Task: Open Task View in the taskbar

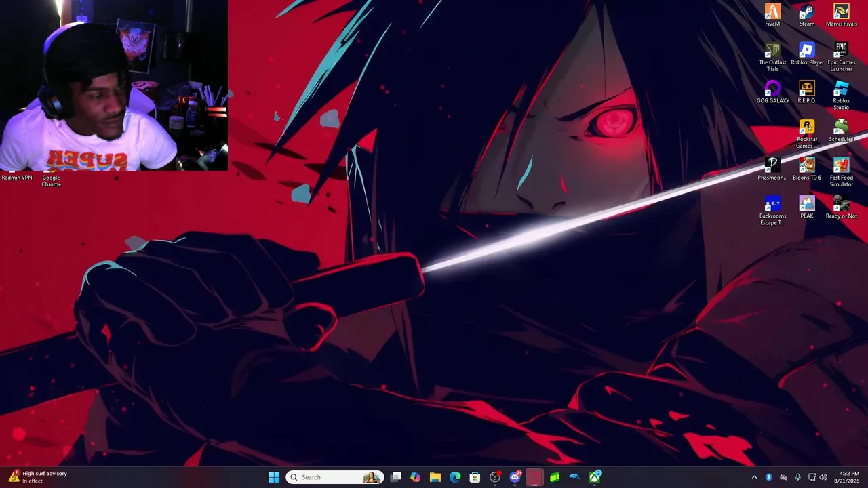Action: [x=396, y=477]
